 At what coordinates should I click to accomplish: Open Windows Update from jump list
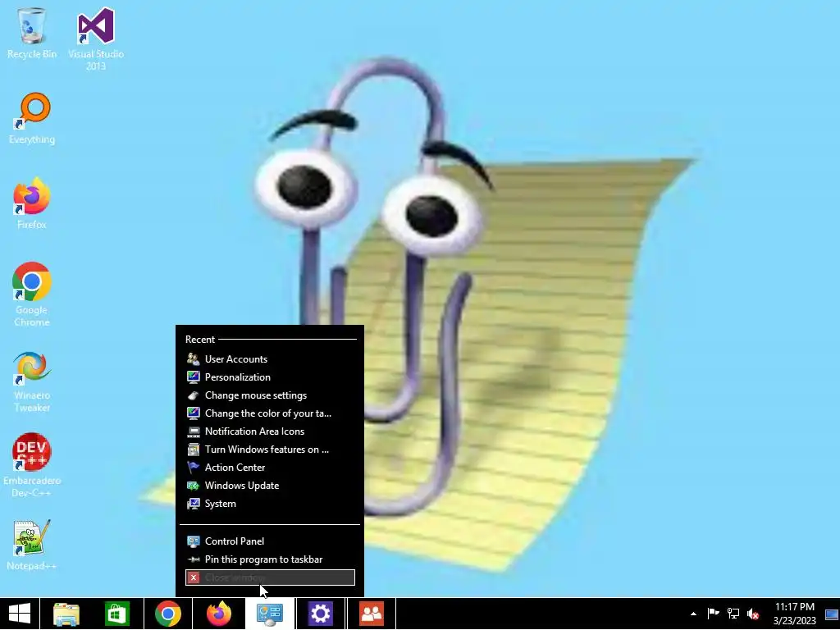(270, 486)
